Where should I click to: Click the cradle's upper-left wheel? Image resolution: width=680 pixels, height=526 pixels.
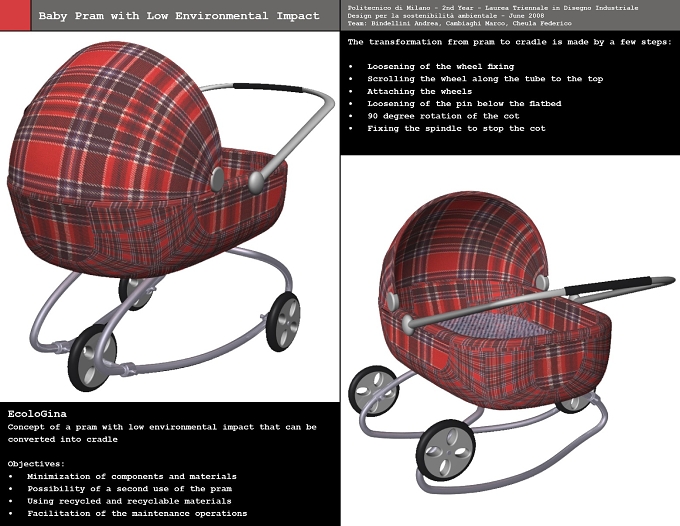point(374,391)
